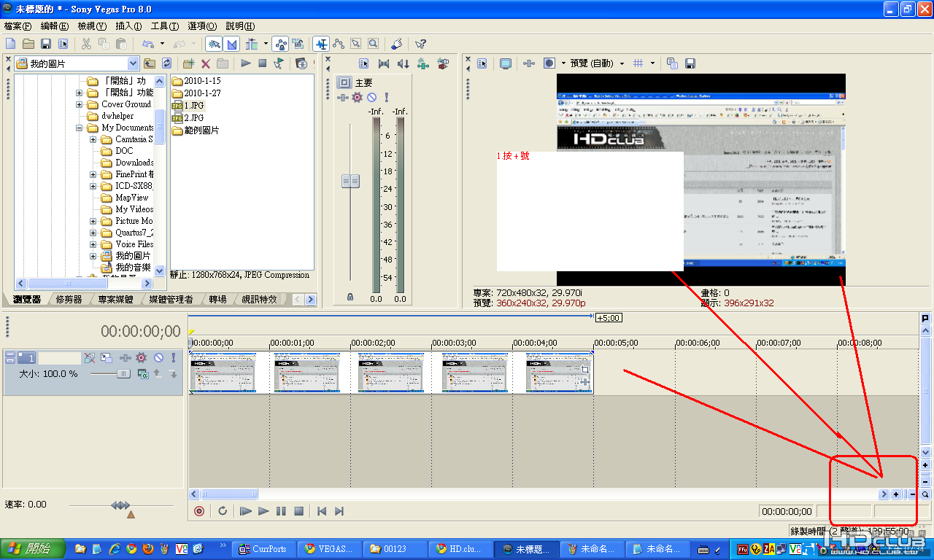
Task: Select the Zoom Edit magnifier tool
Action: [x=373, y=44]
